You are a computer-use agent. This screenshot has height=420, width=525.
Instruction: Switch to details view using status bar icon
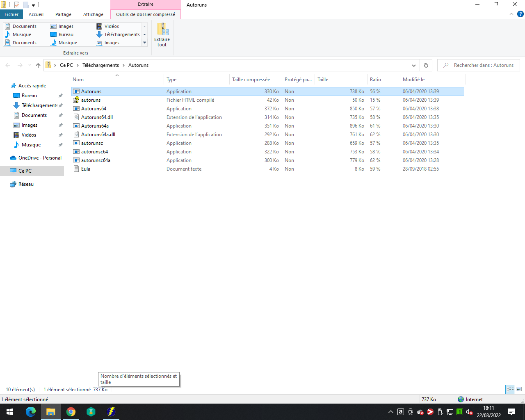(510, 390)
